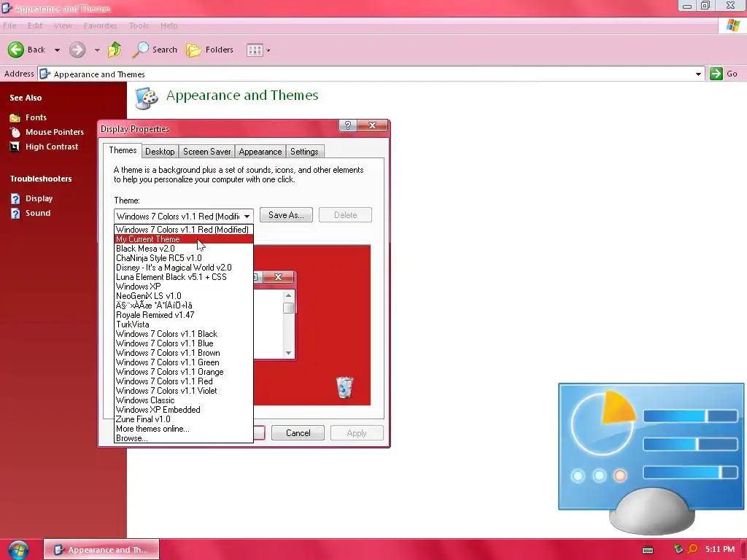
Task: Select the Themes tab
Action: click(x=123, y=150)
